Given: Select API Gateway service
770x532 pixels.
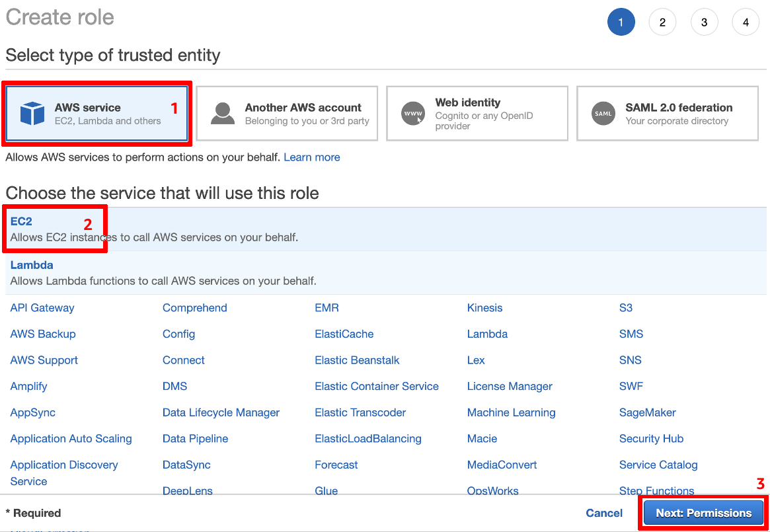Looking at the screenshot, I should (42, 308).
